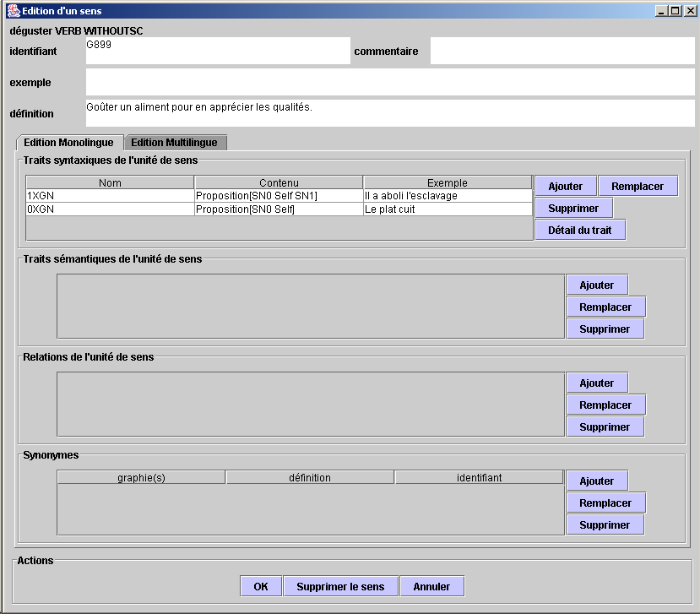Open Détail du trait
The height and width of the screenshot is (614, 700).
(579, 231)
